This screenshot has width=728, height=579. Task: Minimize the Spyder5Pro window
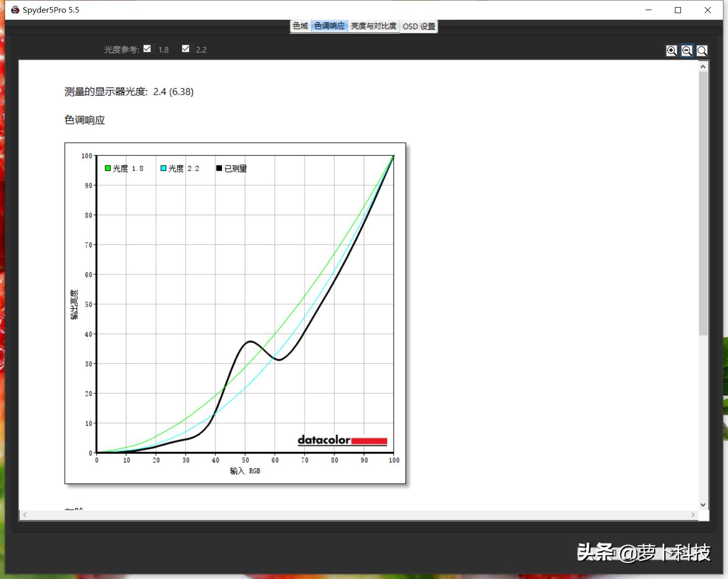pyautogui.click(x=649, y=10)
